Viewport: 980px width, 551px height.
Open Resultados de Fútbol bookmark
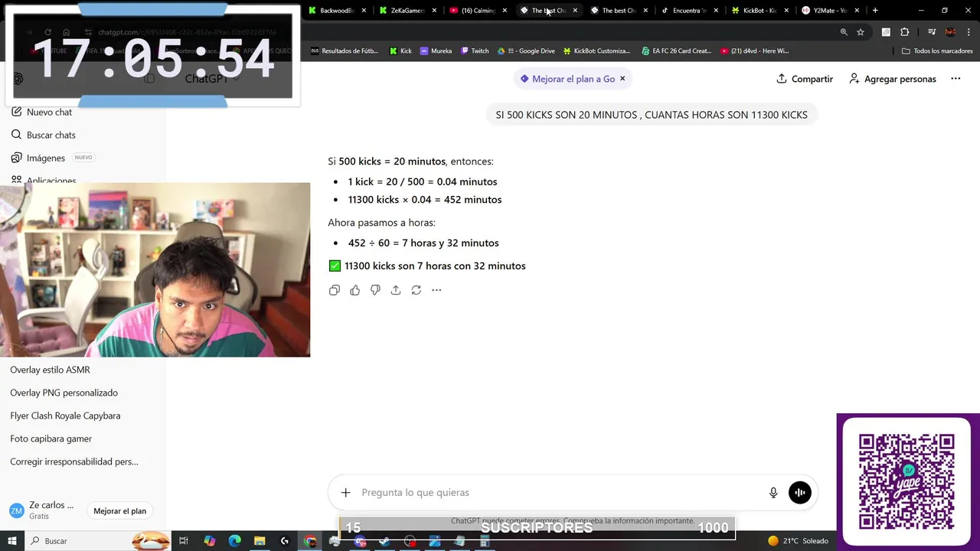coord(345,51)
